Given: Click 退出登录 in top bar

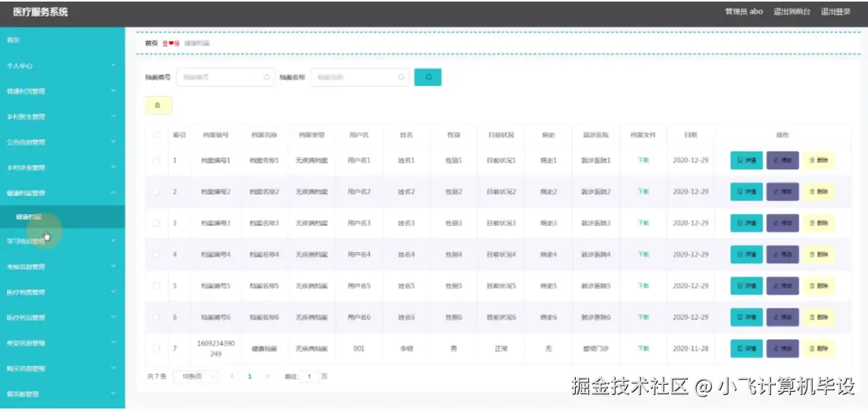Looking at the screenshot, I should (836, 12).
